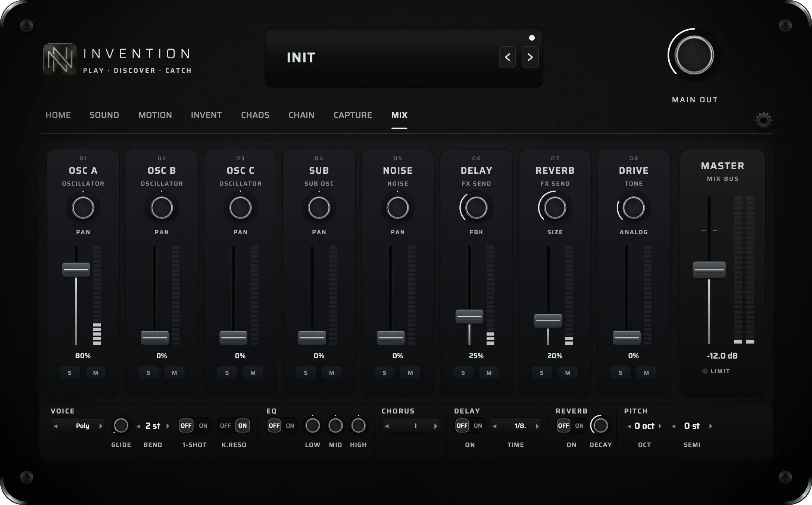
Task: Solo the SUB channel
Action: tap(306, 373)
